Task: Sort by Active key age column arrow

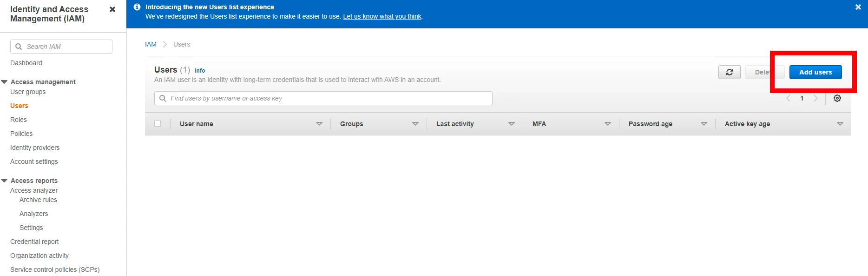Action: (840, 124)
